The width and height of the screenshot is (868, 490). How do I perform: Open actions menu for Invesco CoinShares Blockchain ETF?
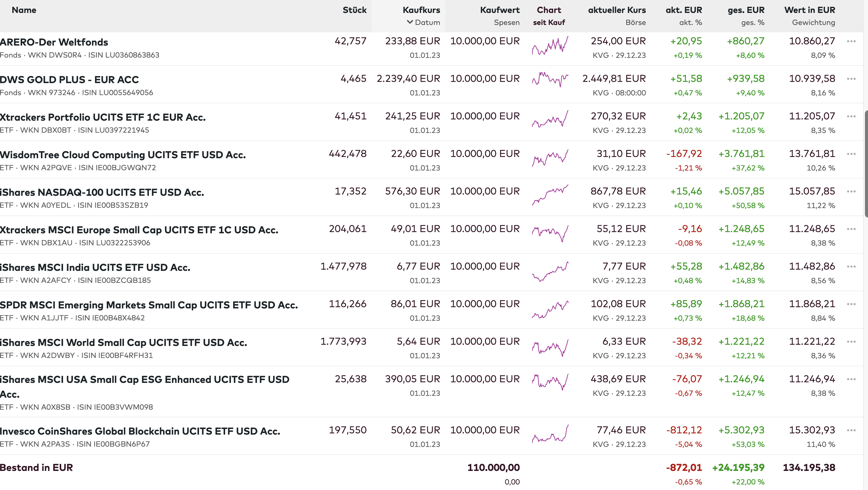(x=851, y=430)
